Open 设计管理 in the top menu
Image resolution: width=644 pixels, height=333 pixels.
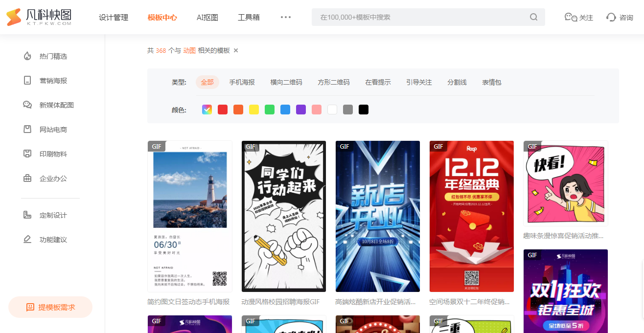114,17
